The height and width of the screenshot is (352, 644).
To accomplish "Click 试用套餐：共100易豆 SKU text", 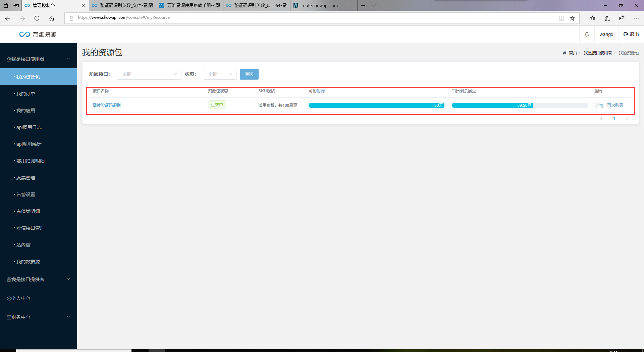I will pyautogui.click(x=278, y=105).
